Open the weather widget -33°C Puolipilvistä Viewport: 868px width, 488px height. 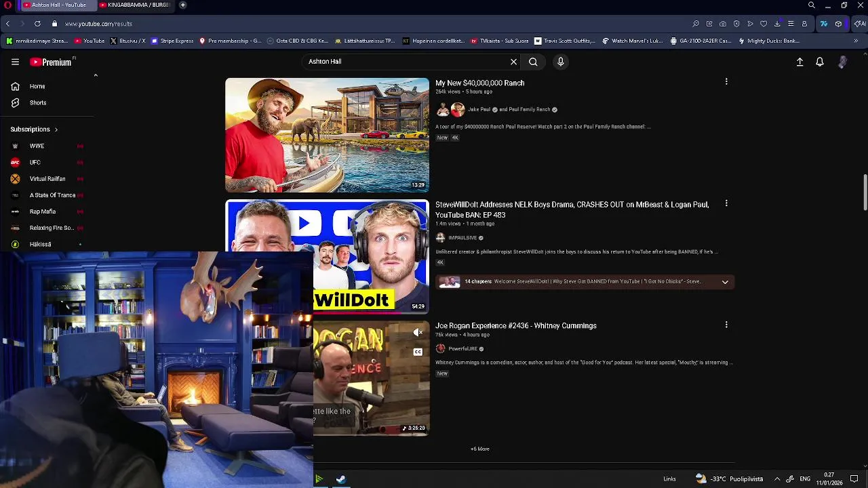[729, 479]
